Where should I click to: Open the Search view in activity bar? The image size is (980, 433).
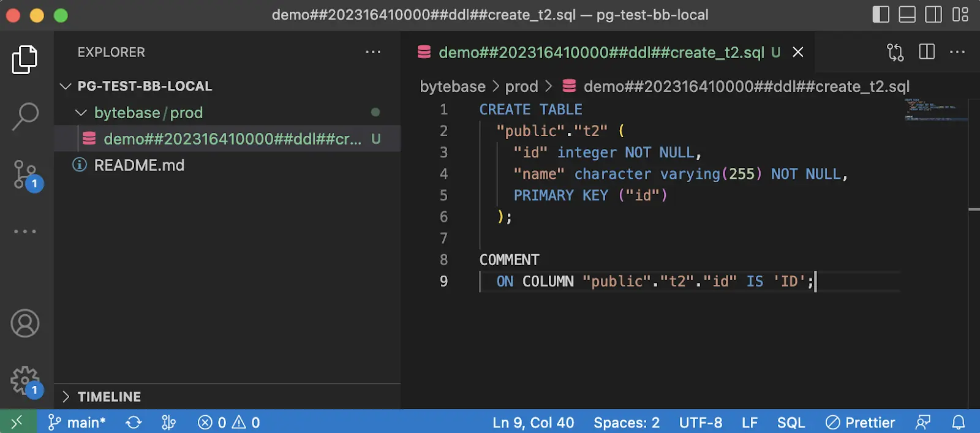[24, 116]
